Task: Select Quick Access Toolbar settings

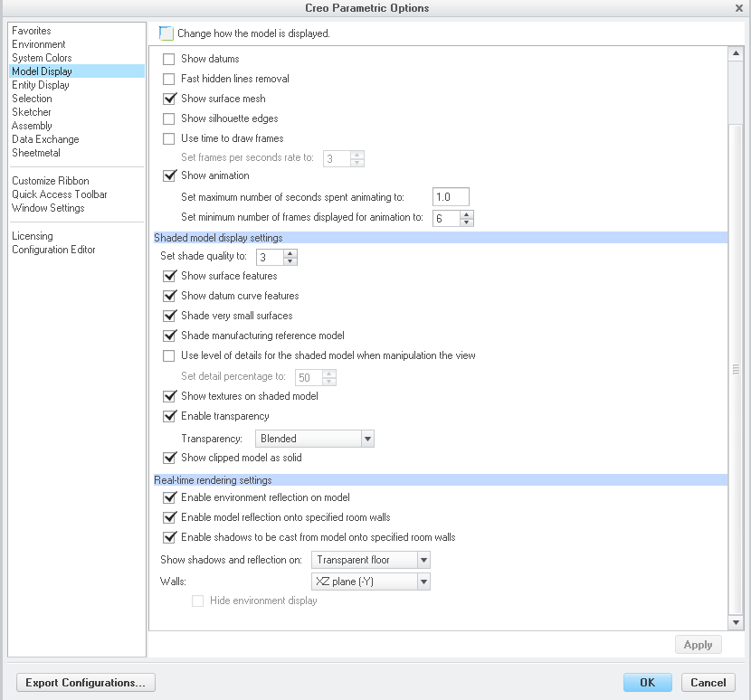Action: tap(60, 194)
